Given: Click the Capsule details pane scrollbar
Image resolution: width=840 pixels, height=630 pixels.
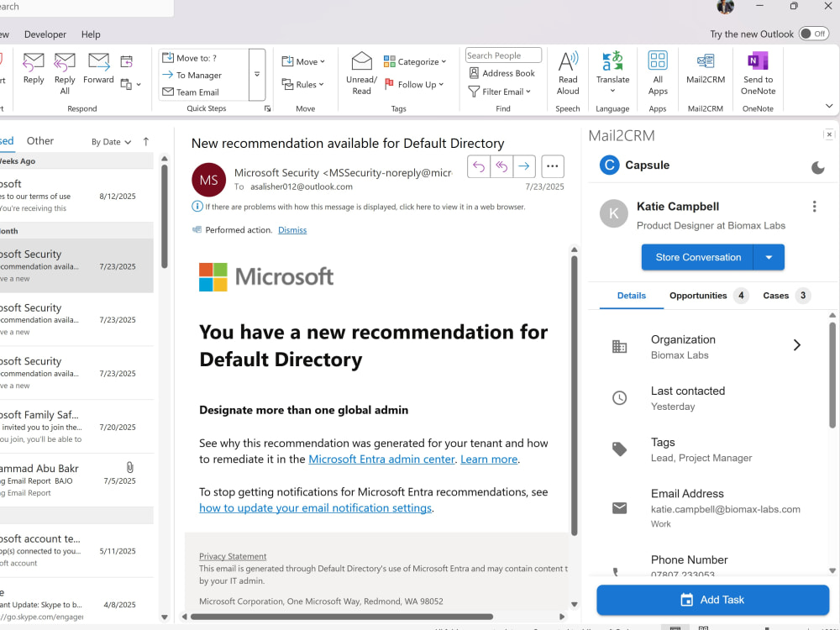Looking at the screenshot, I should coord(832,374).
